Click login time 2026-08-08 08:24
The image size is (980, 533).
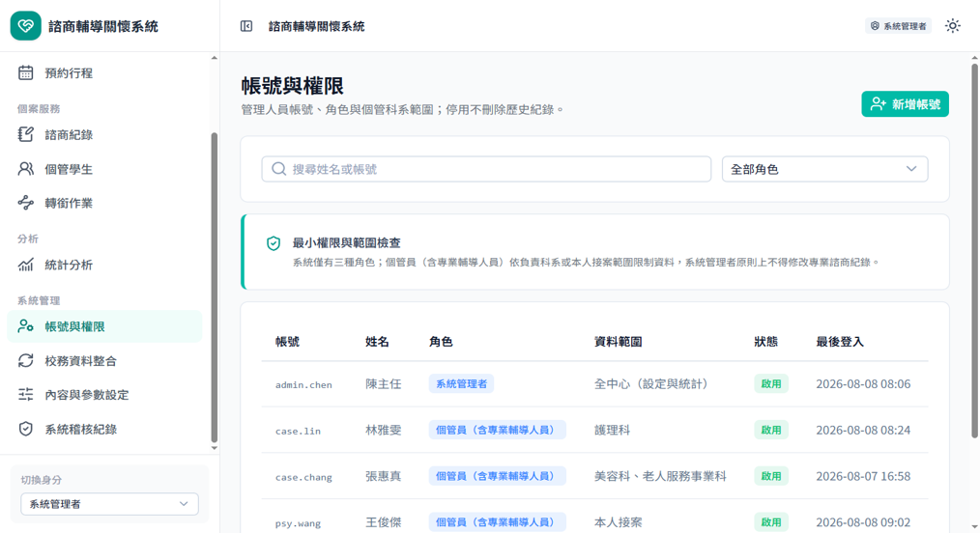pos(863,430)
